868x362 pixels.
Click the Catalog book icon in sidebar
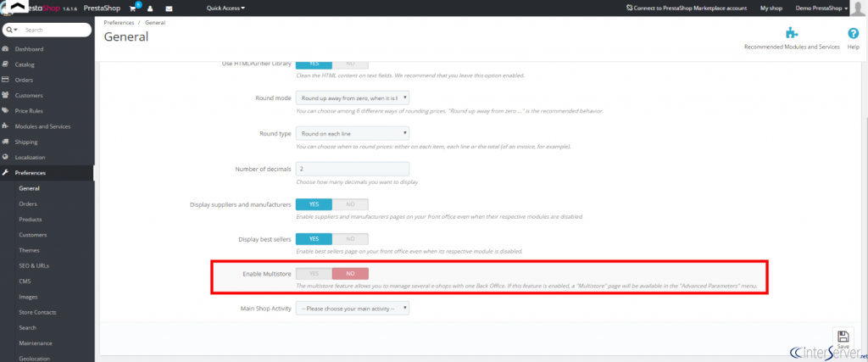5,64
